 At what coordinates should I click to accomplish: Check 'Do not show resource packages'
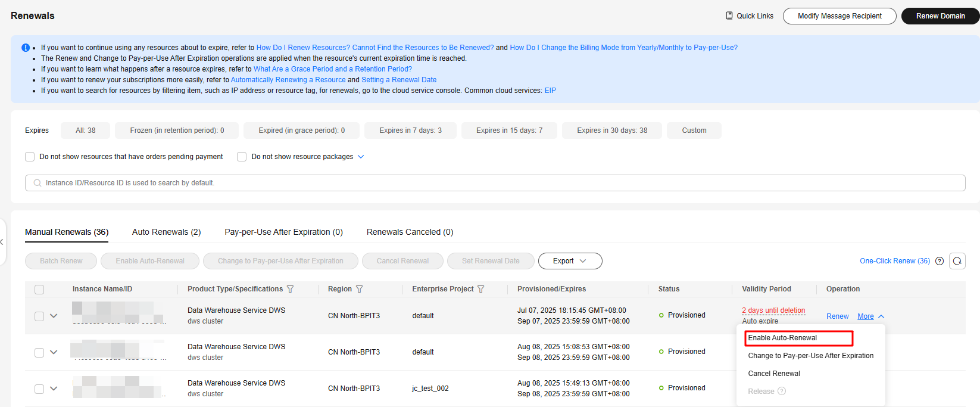point(242,157)
